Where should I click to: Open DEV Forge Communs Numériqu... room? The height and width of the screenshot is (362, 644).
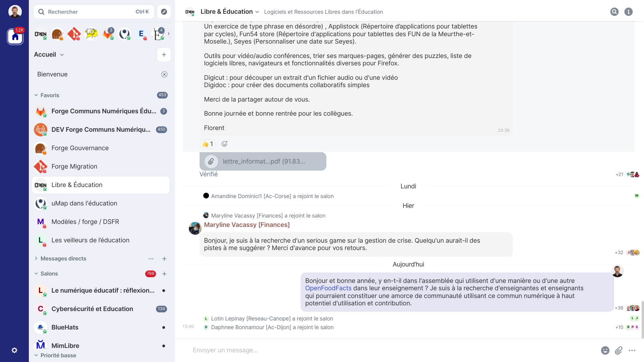click(101, 130)
